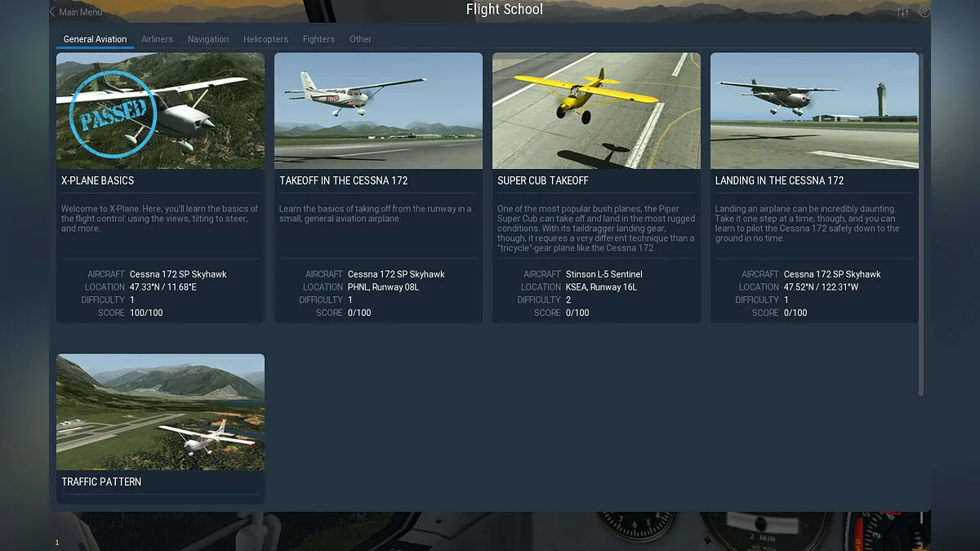The height and width of the screenshot is (551, 980).
Task: Open the X-Plane Basics lesson thumbnail
Action: pos(160,111)
